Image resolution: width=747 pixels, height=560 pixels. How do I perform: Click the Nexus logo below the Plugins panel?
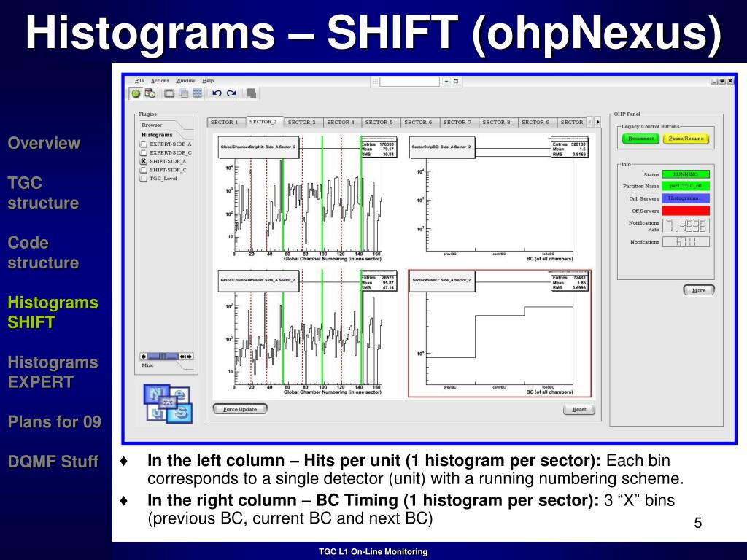[168, 404]
